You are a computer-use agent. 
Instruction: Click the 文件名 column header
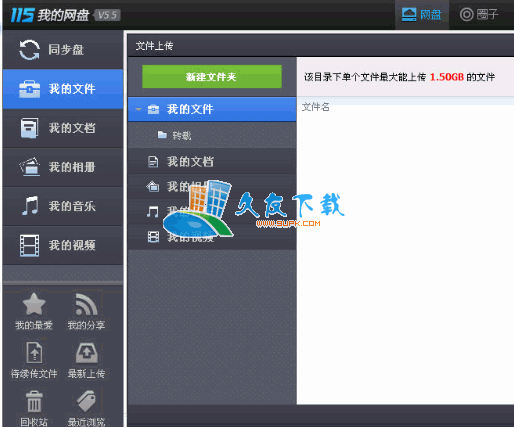(x=316, y=107)
